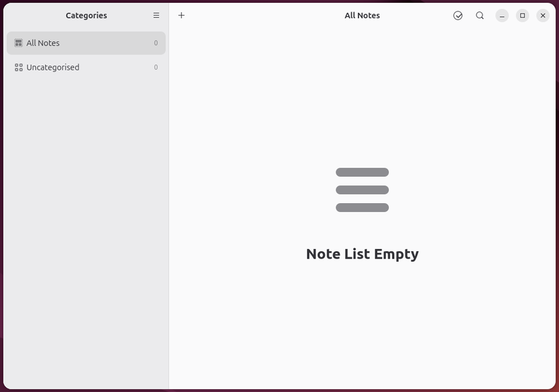
Task: Select the All Notes category row
Action: coord(86,43)
